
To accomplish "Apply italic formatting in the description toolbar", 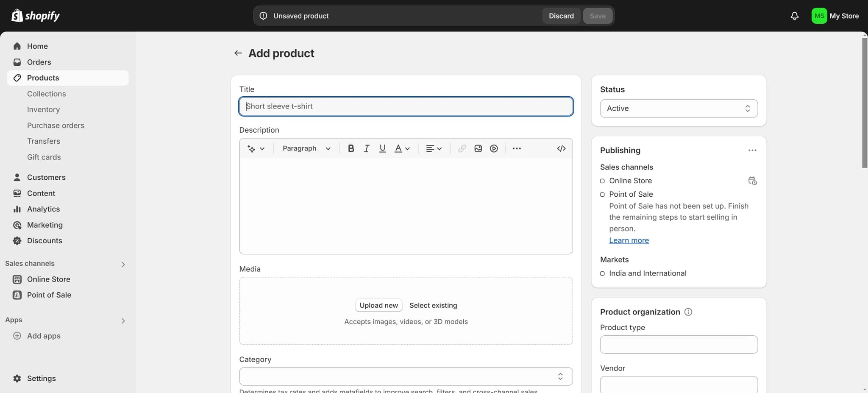I will [x=366, y=148].
